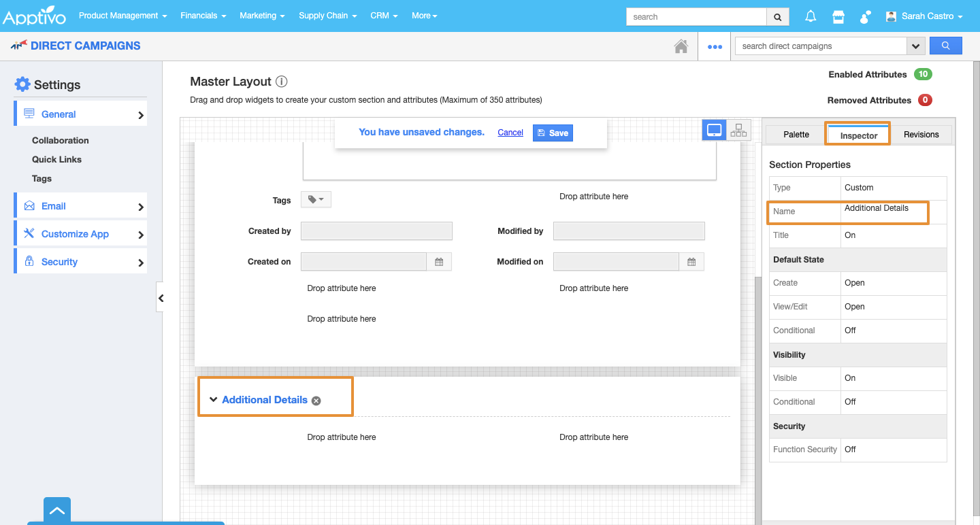This screenshot has width=980, height=525.
Task: Click the Created on calendar icon
Action: tap(439, 262)
